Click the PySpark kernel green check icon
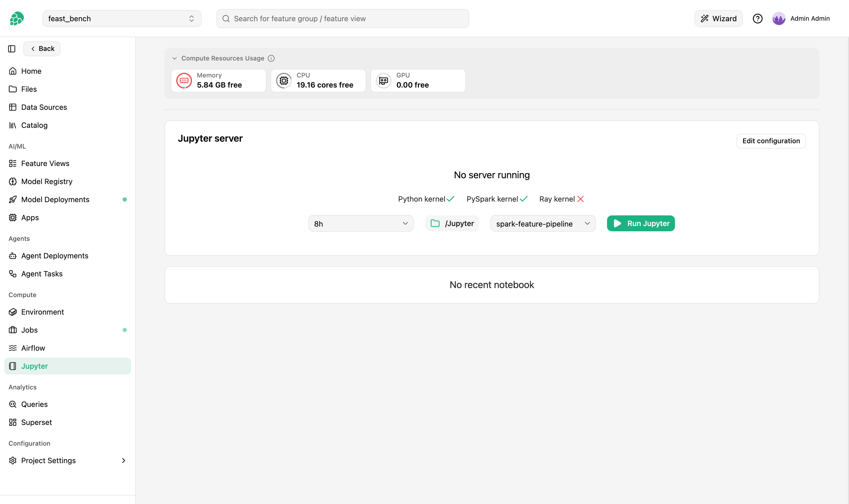This screenshot has width=849, height=504. (523, 199)
